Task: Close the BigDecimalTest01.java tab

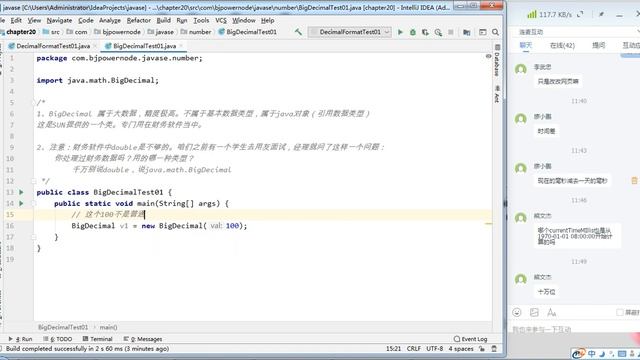Action: (181, 46)
